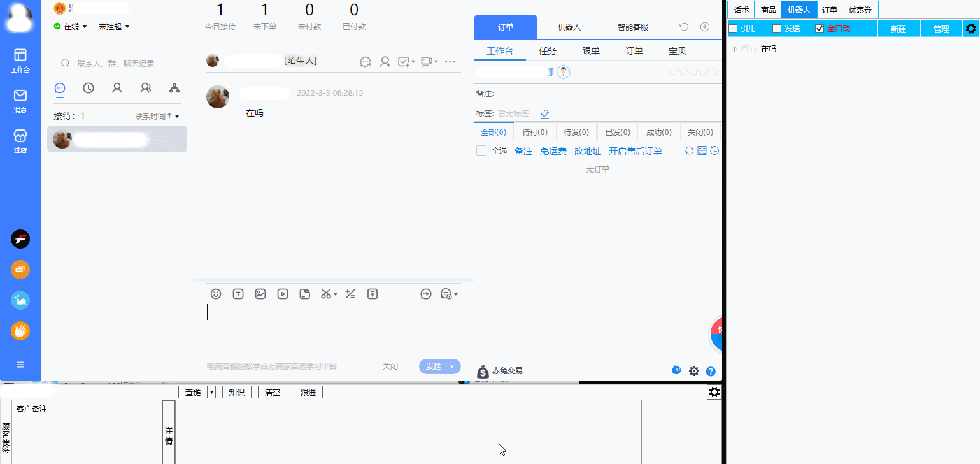980x464 pixels.
Task: Uncheck the 全自动 checkbox
Action: (x=820, y=28)
